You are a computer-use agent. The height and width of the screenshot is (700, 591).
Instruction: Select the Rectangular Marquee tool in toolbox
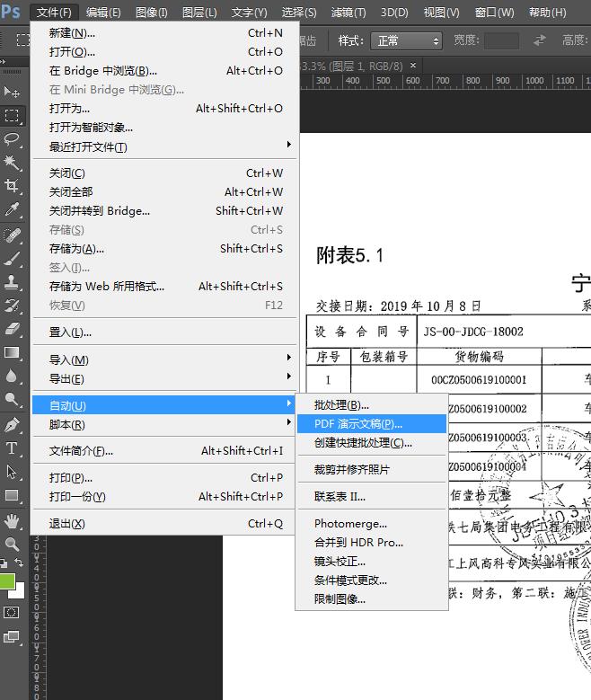click(x=12, y=116)
